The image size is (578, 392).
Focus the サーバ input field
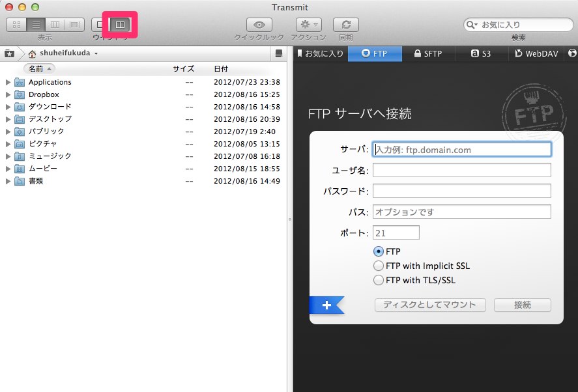[462, 150]
